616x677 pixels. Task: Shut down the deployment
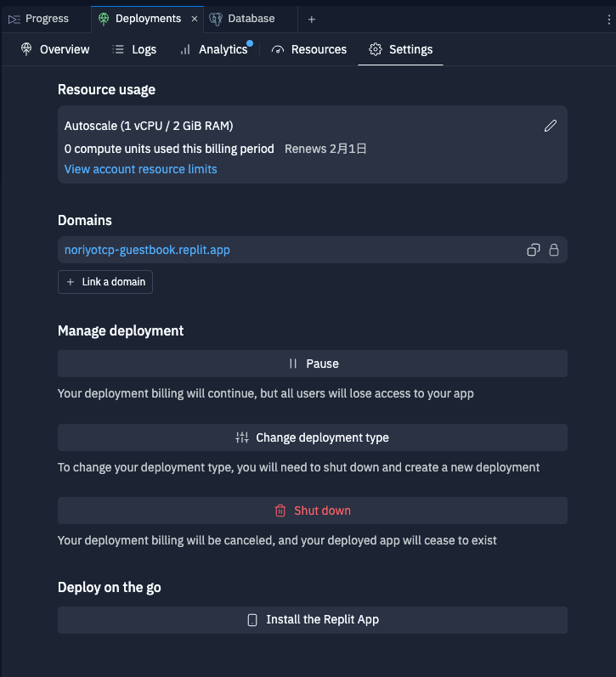click(313, 511)
